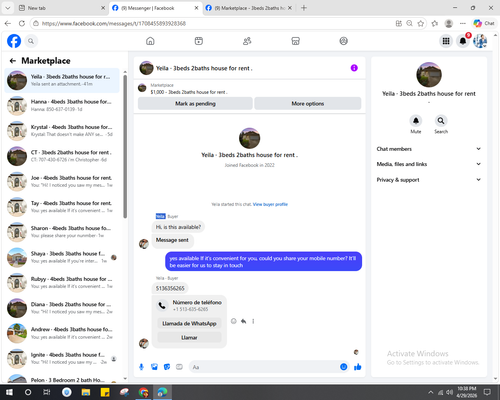This screenshot has width=500, height=400.
Task: Open the Rubyy 4beds 3baths conversation
Action: tap(62, 283)
